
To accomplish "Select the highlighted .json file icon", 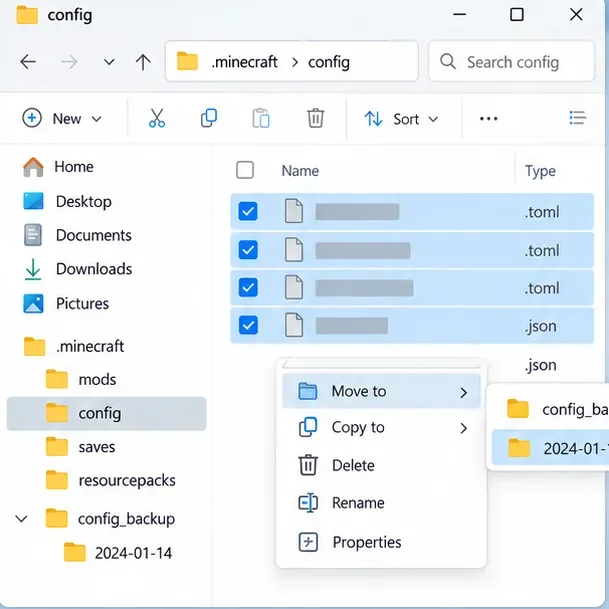I will coord(294,325).
